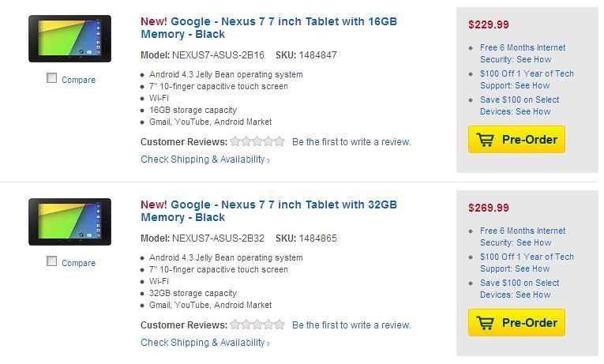Check Shipping & Availability for 16GB model
604x364 pixels.
pyautogui.click(x=205, y=159)
